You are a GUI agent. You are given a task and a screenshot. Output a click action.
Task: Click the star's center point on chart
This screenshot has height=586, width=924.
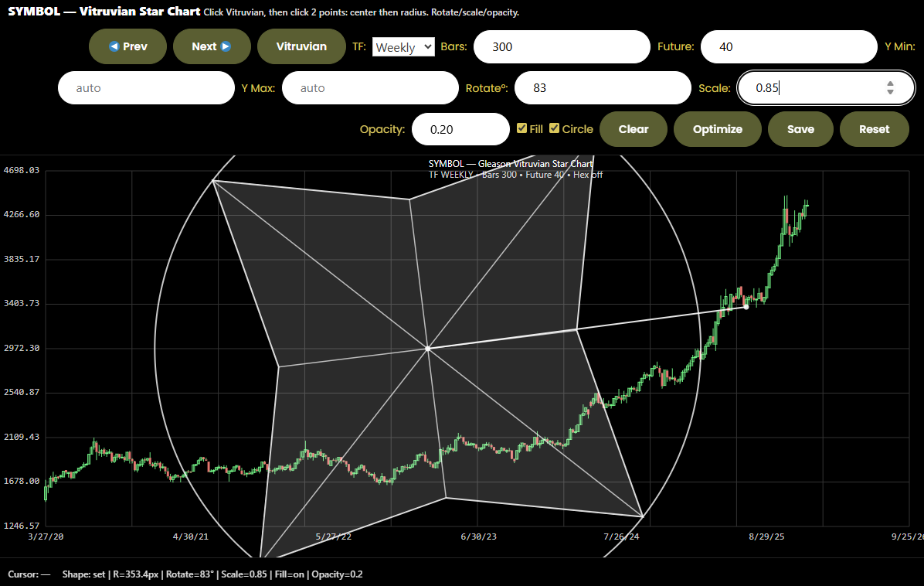coord(427,349)
